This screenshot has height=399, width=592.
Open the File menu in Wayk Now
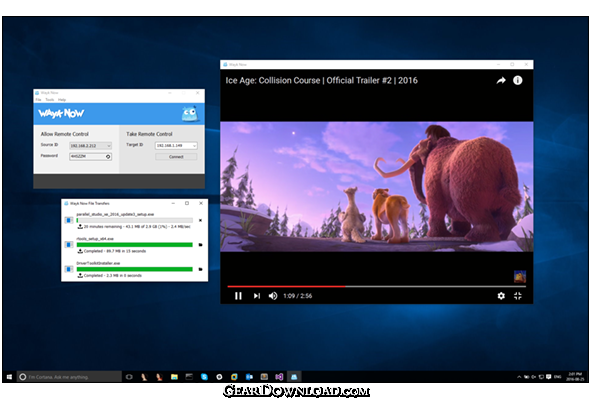point(38,100)
